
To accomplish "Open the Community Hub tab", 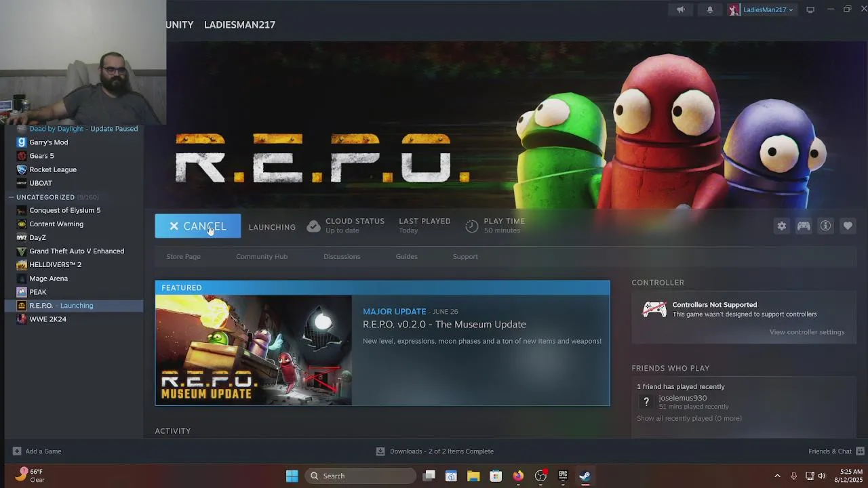I will 262,256.
